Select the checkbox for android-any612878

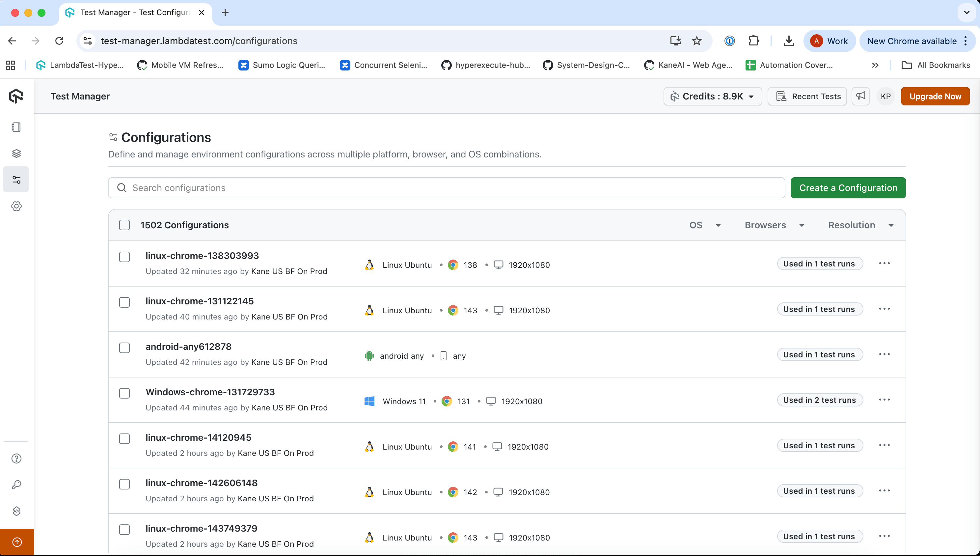pyautogui.click(x=124, y=347)
